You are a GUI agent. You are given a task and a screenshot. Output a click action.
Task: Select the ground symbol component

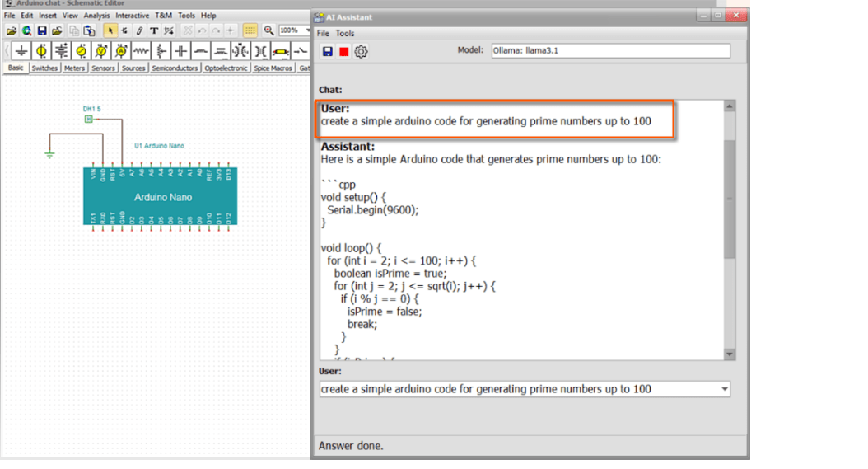[x=21, y=51]
